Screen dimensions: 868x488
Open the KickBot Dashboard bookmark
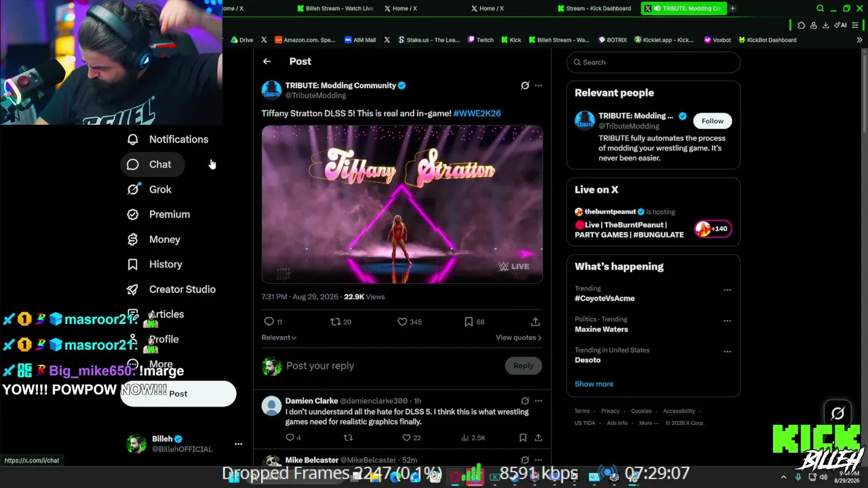coord(767,40)
